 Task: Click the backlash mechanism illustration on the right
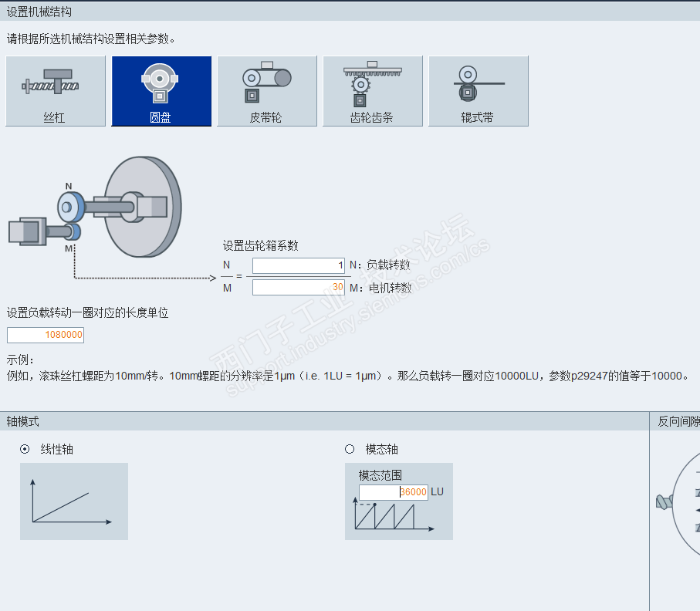[x=678, y=502]
